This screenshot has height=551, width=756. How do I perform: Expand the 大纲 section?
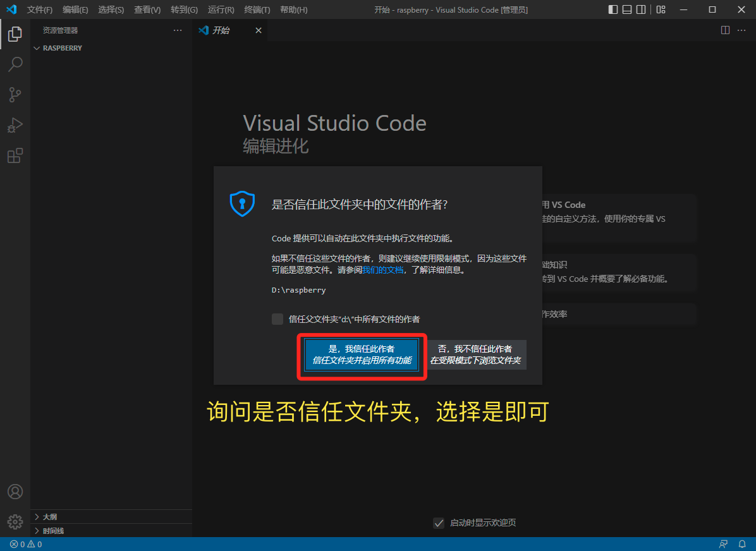pyautogui.click(x=111, y=517)
